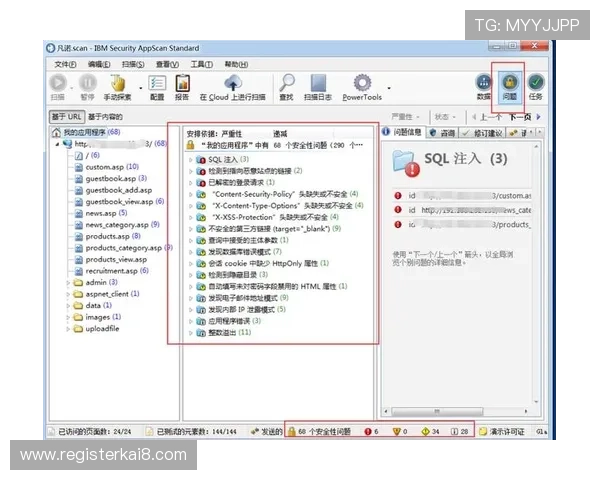
Task: Open the 扫描(S) menu
Action: (x=133, y=64)
